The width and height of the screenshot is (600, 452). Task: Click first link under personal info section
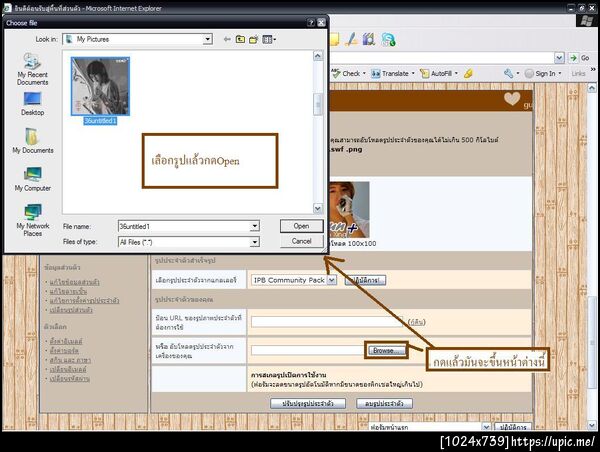tap(75, 282)
